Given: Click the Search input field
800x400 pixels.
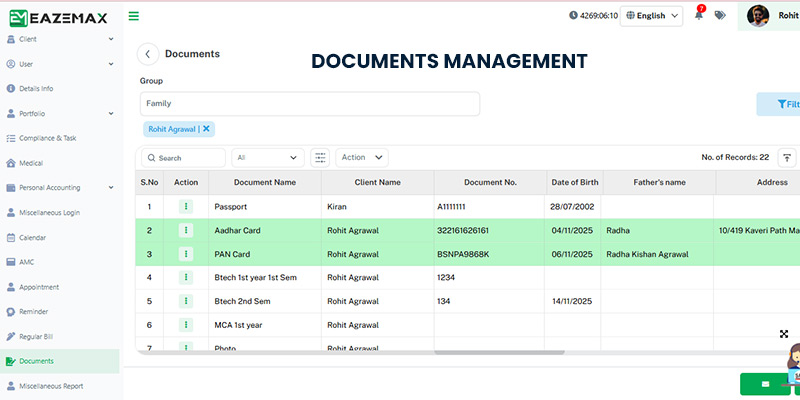Looking at the screenshot, I should [x=183, y=158].
